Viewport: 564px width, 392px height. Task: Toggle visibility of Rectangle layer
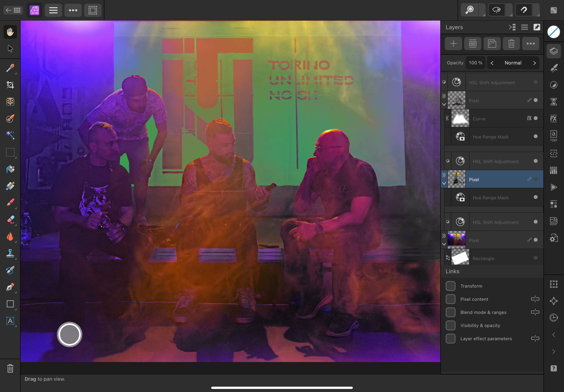point(535,258)
